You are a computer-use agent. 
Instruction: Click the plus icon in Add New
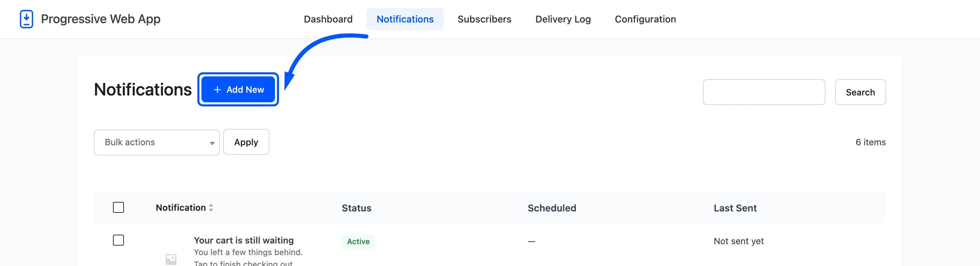(217, 90)
